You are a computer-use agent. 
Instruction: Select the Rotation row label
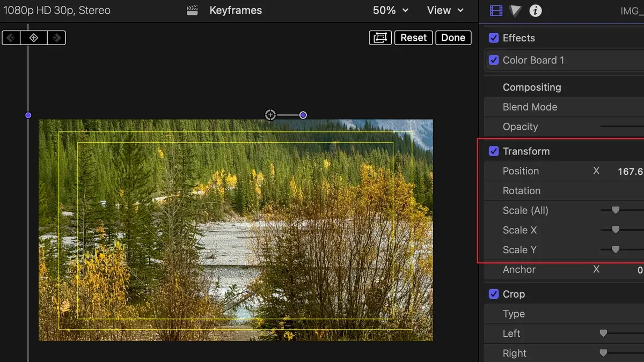(x=522, y=191)
